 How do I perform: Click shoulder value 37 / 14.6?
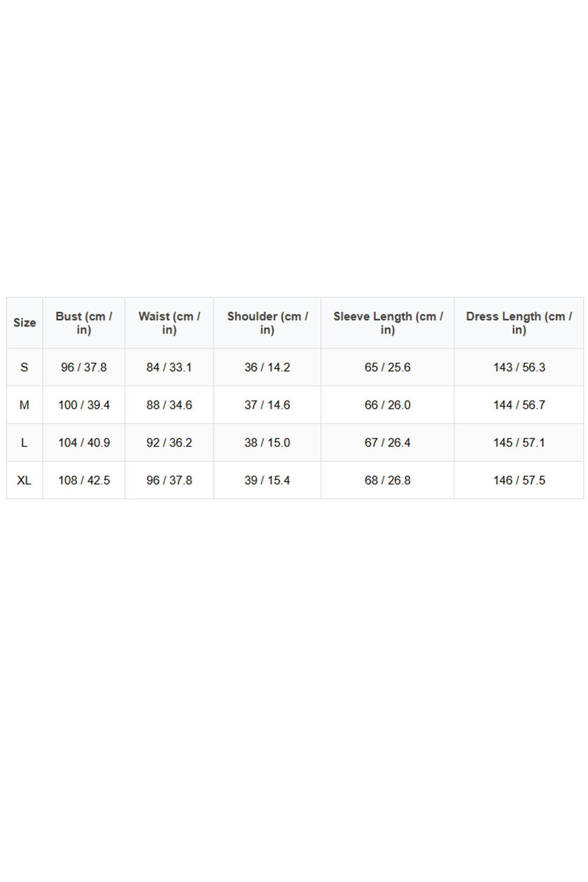click(267, 405)
